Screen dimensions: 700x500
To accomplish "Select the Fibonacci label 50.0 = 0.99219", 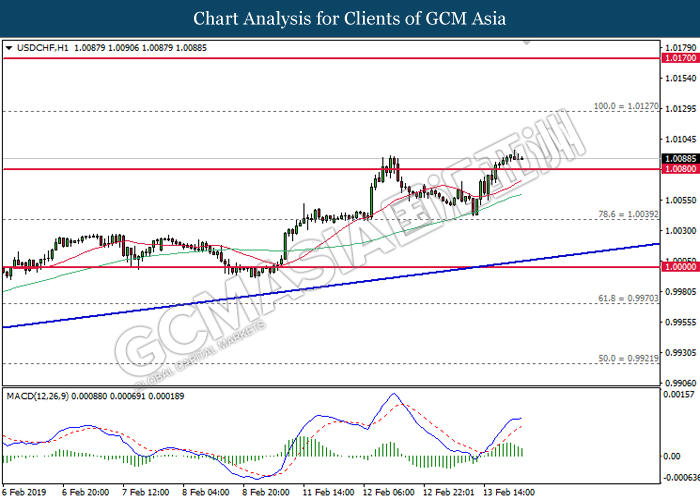I will pyautogui.click(x=628, y=358).
